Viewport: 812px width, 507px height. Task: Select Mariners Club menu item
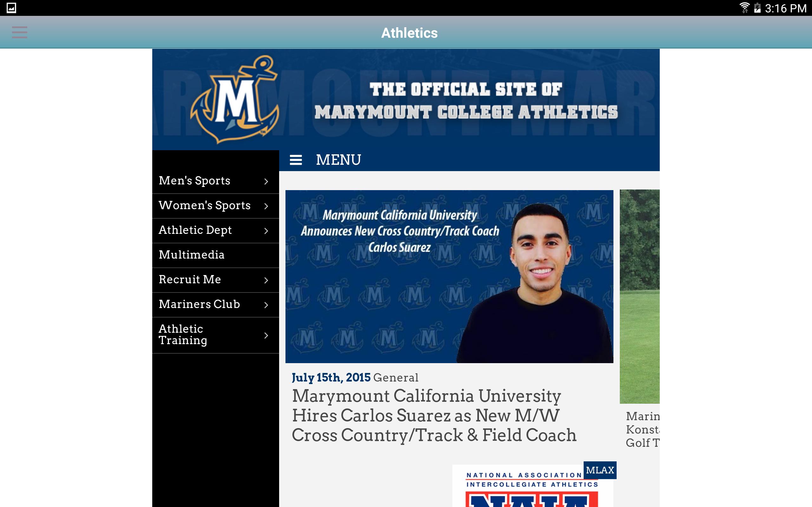(215, 305)
